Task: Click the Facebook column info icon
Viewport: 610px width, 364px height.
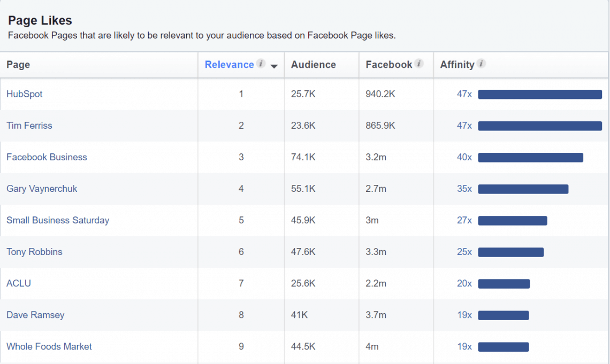Action: [420, 63]
